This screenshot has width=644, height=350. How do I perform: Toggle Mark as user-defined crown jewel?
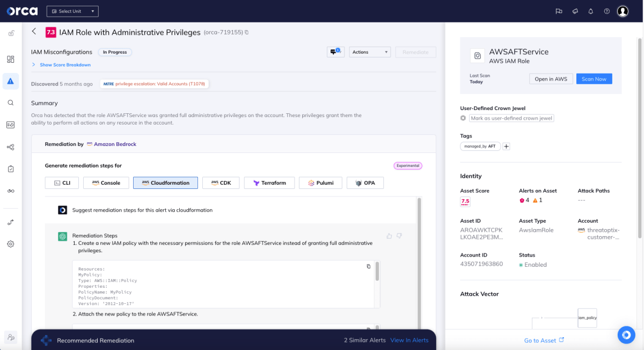click(x=463, y=118)
